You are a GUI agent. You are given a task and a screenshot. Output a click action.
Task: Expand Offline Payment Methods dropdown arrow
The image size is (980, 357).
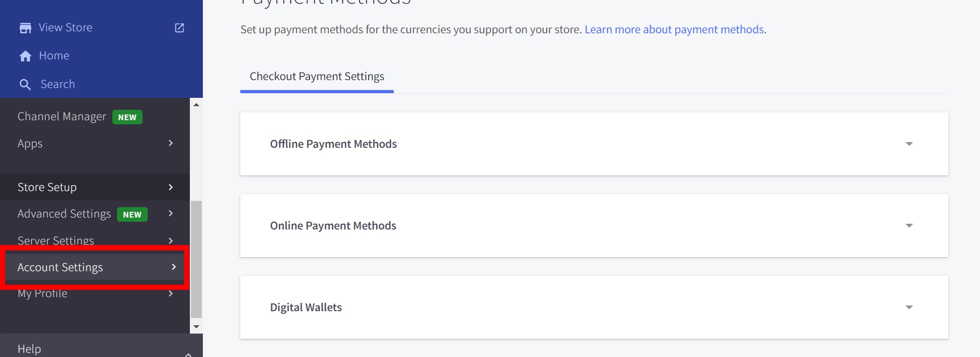point(909,144)
